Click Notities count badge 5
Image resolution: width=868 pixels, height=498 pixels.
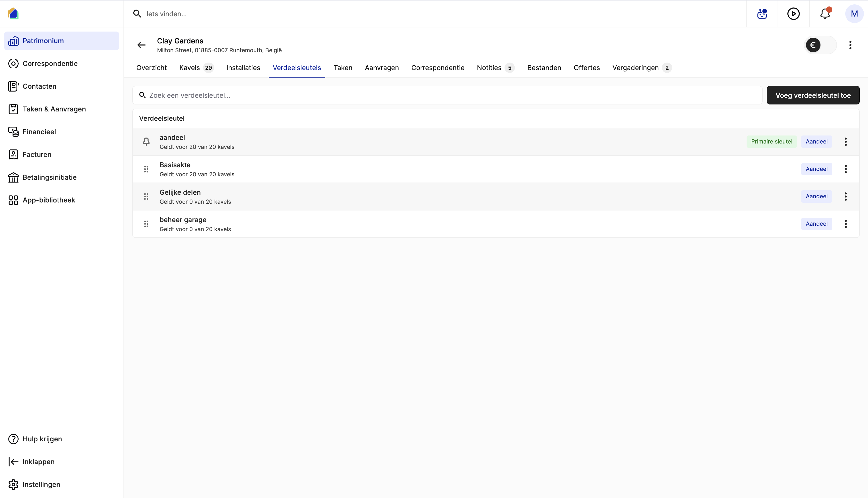tap(509, 68)
